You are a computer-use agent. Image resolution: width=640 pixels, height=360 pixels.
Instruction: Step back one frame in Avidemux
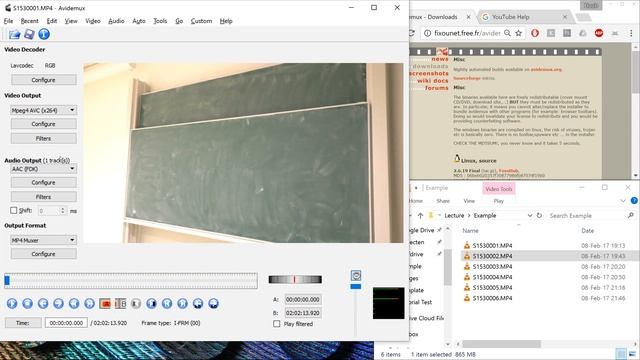(43, 303)
